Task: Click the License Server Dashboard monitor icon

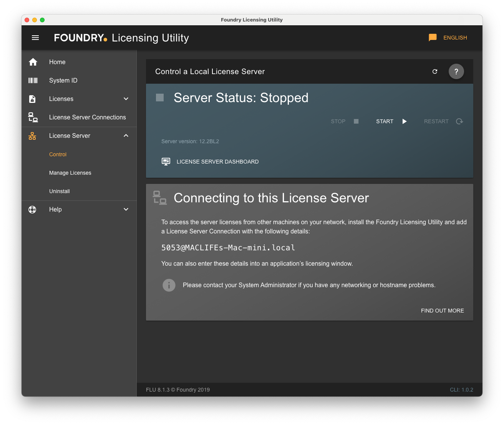Action: (x=166, y=162)
